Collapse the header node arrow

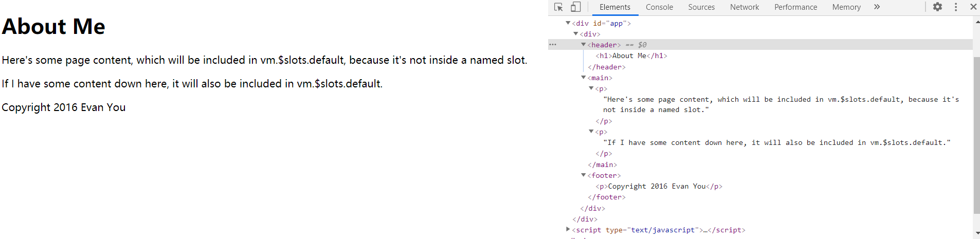coord(584,44)
